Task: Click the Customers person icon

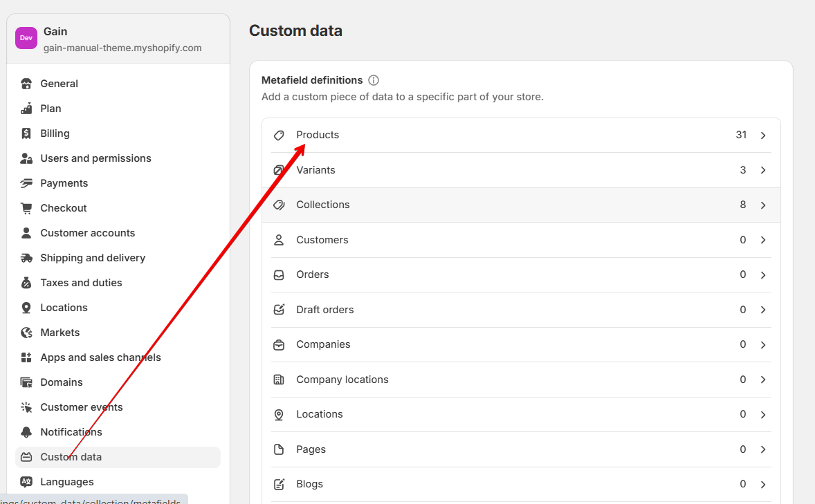Action: [x=279, y=240]
